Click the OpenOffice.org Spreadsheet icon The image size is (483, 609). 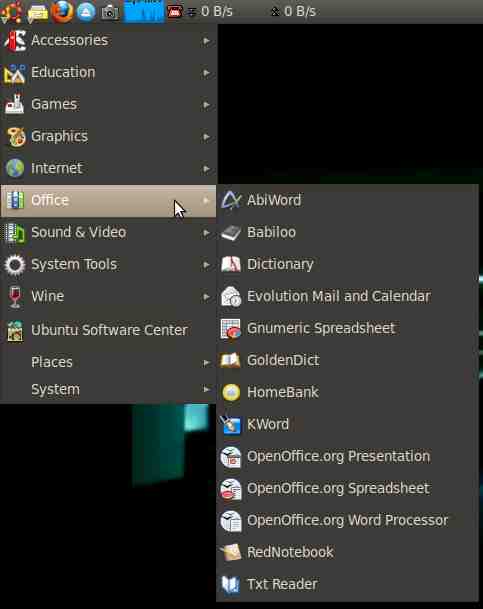(x=231, y=489)
